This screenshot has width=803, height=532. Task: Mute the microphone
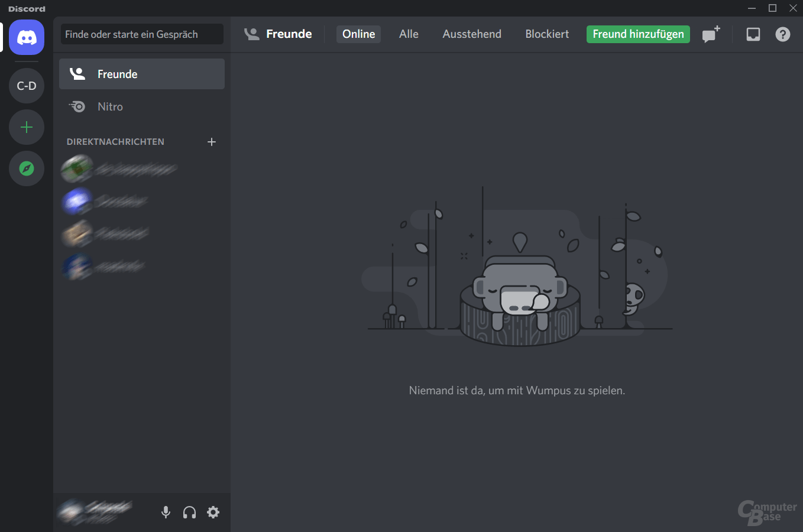click(x=166, y=512)
